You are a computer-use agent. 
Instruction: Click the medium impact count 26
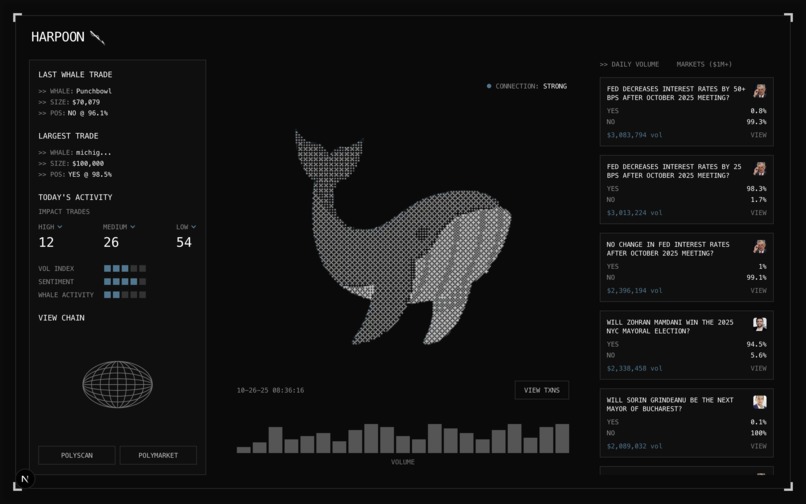point(111,242)
